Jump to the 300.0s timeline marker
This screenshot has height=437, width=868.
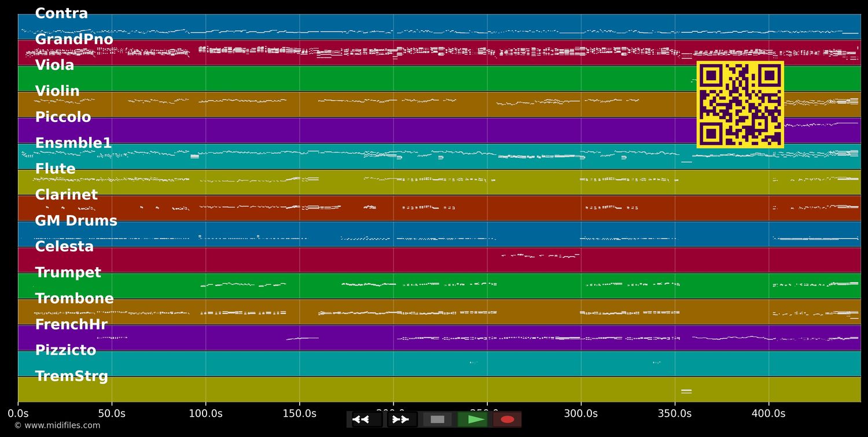(580, 414)
